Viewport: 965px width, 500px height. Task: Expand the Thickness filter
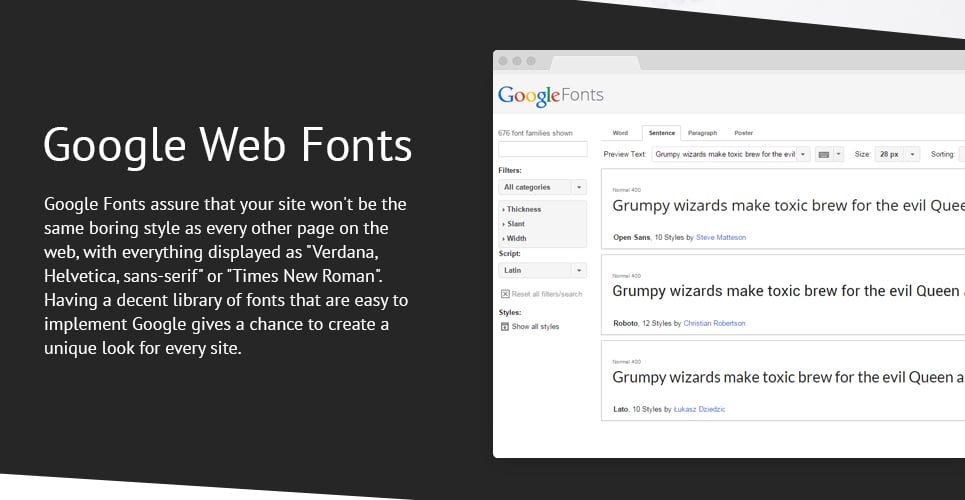click(522, 209)
